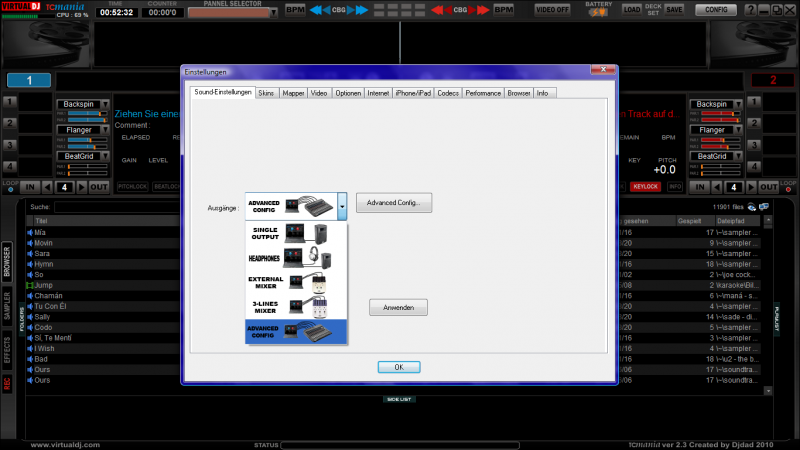Switch to the Video tab
Viewport: 800px width, 450px height.
pos(319,93)
